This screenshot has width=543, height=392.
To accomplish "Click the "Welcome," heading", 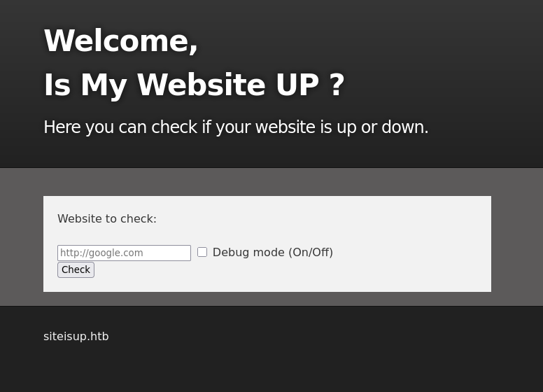I will [120, 41].
